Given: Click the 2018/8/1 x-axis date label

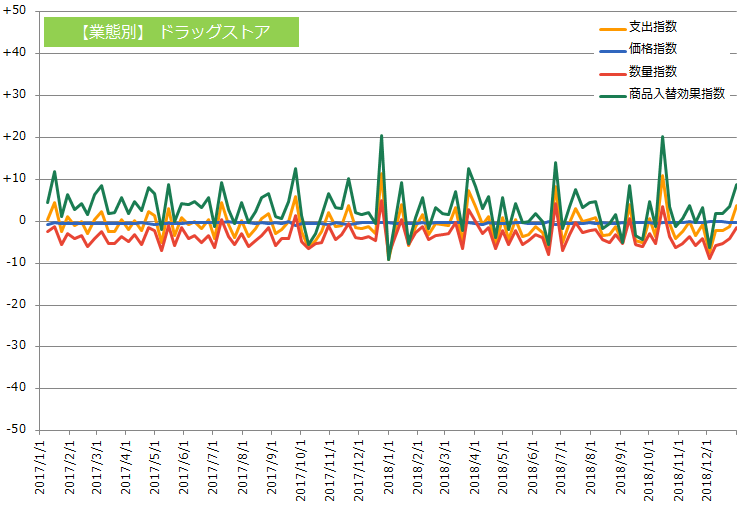Looking at the screenshot, I should [591, 468].
